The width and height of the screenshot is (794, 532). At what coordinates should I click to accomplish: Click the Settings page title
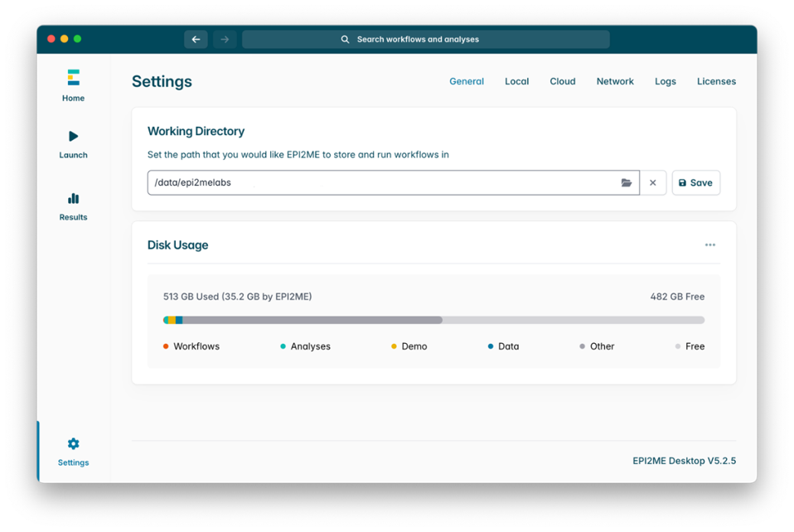[x=162, y=81]
